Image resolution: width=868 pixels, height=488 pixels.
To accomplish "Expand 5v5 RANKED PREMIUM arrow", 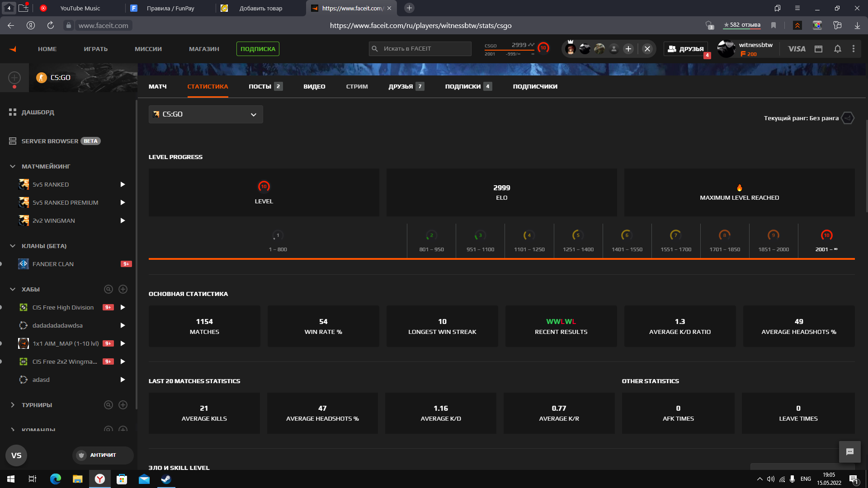I will tap(123, 202).
